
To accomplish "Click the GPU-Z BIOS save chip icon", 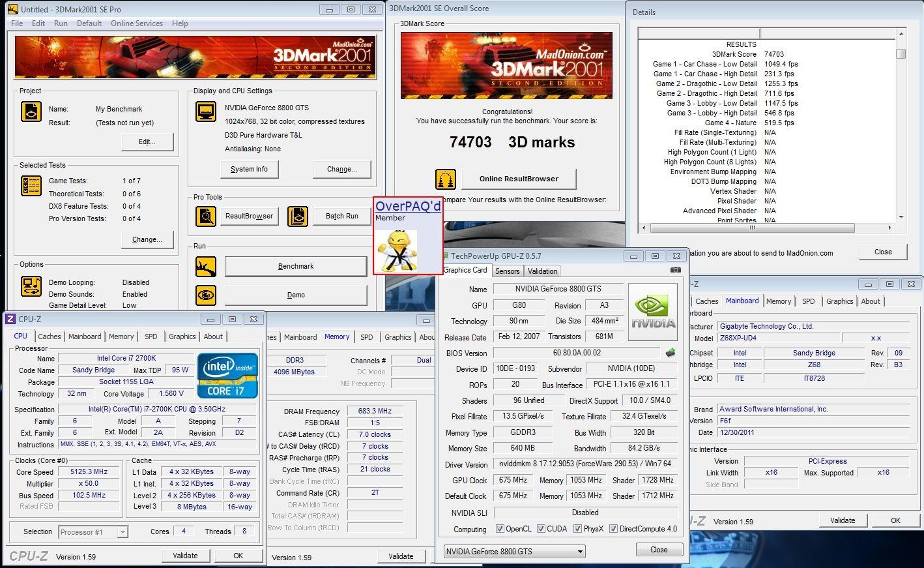I will click(671, 353).
